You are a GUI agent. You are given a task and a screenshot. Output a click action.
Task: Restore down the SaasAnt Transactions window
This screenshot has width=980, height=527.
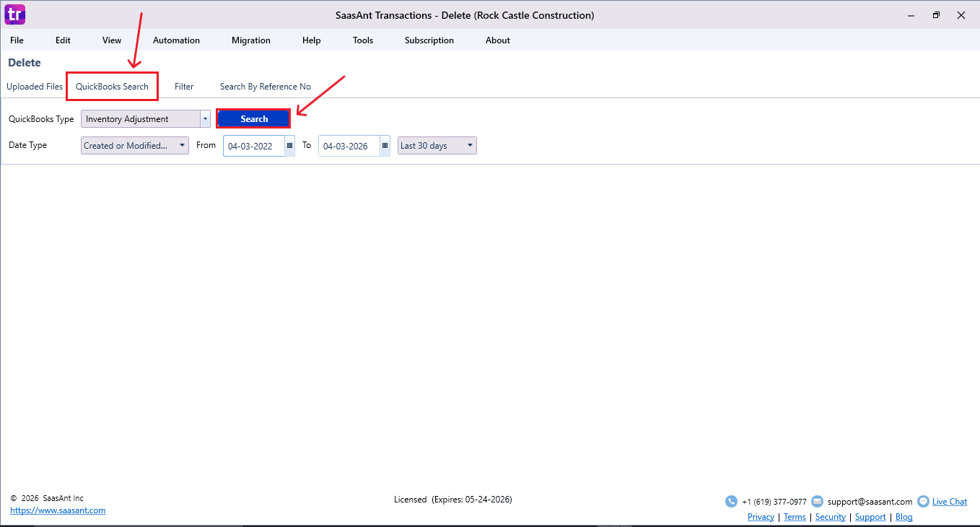click(x=936, y=14)
